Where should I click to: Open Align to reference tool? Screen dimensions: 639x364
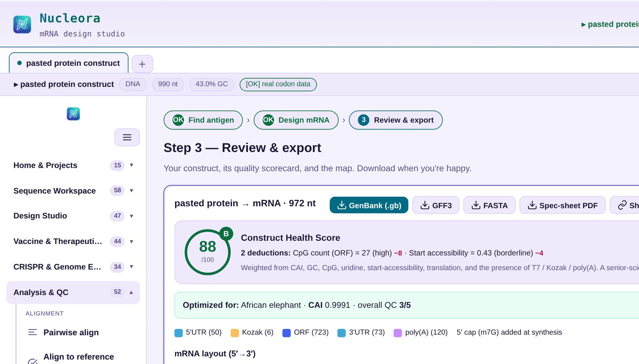click(79, 357)
